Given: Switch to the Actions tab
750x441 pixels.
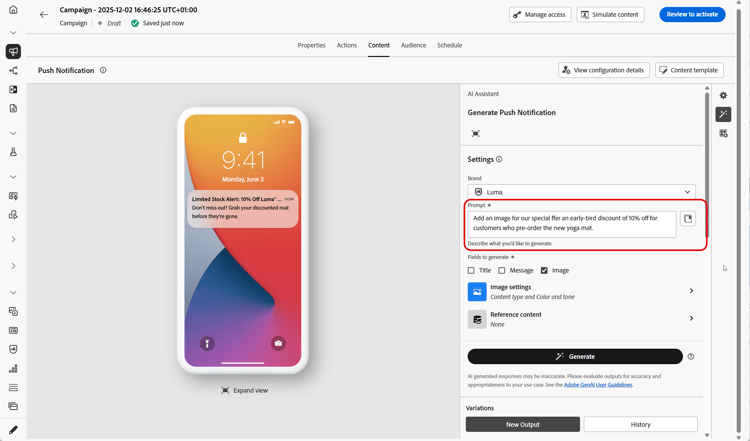Looking at the screenshot, I should point(347,45).
